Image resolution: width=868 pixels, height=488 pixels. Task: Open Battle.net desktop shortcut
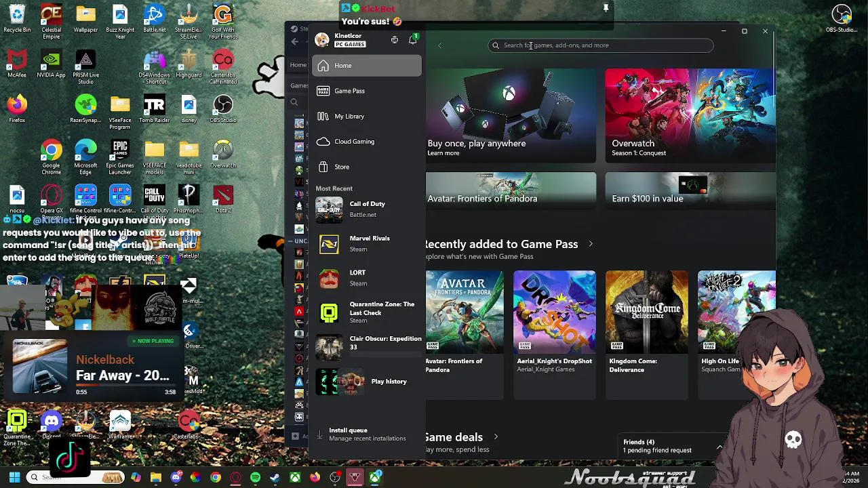point(155,18)
